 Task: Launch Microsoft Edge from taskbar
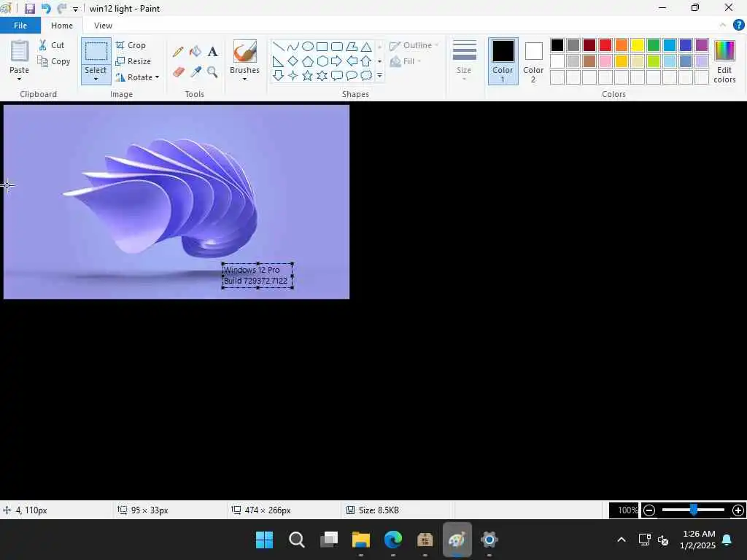pos(393,540)
